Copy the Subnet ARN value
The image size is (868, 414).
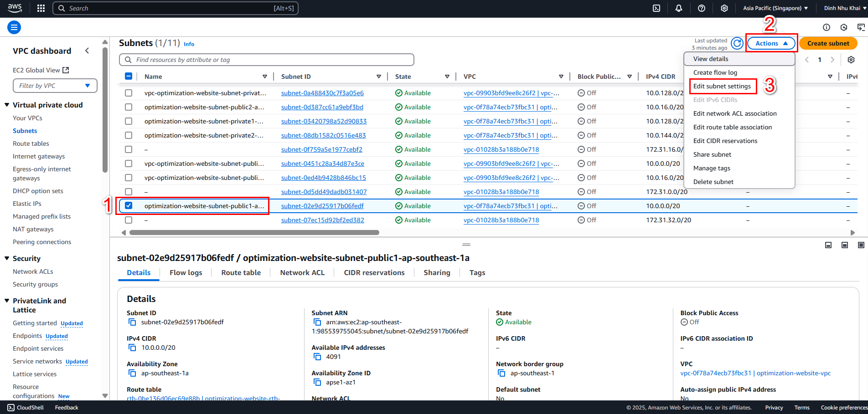point(317,322)
